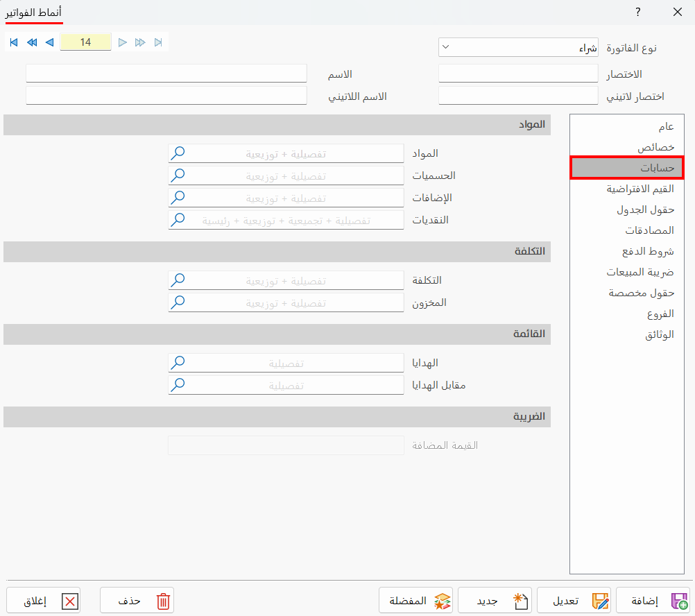
Task: Click إغلاق (Close) button
Action: point(44,601)
